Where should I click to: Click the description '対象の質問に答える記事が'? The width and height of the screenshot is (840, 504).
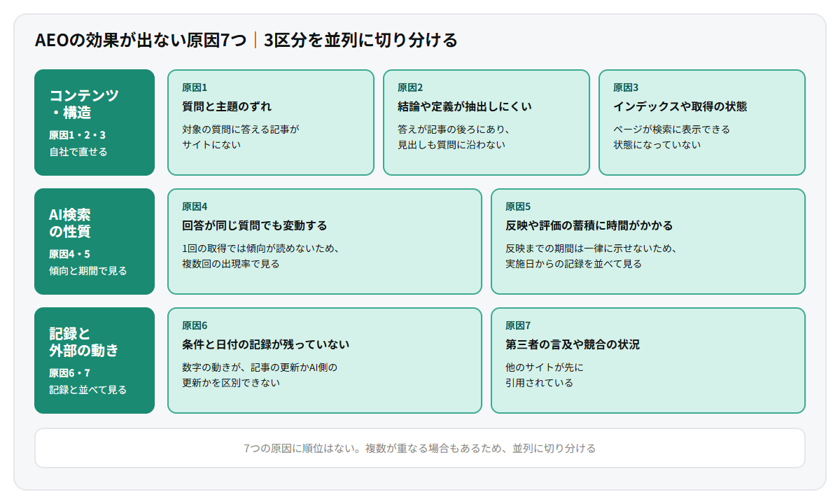coord(241,129)
